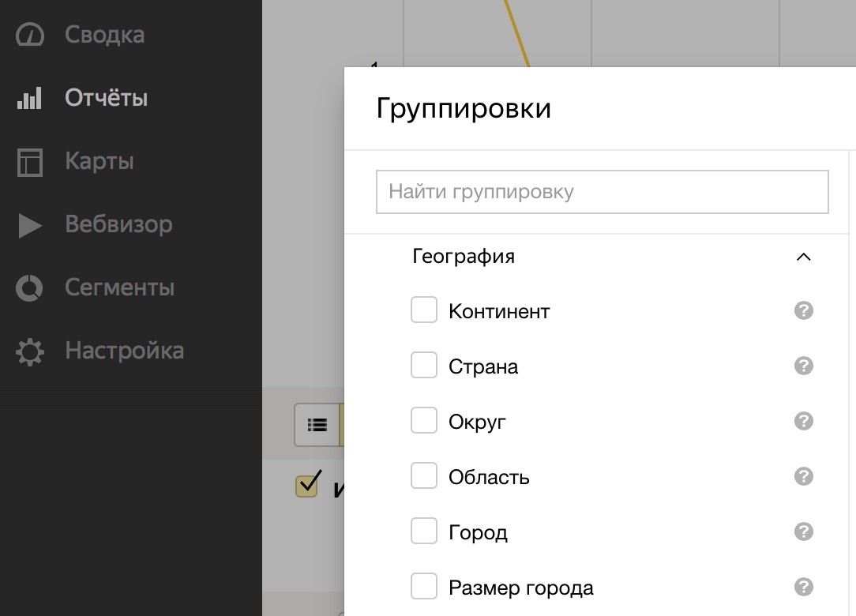This screenshot has width=856, height=616.
Task: Show help for Город grouping
Action: point(804,531)
